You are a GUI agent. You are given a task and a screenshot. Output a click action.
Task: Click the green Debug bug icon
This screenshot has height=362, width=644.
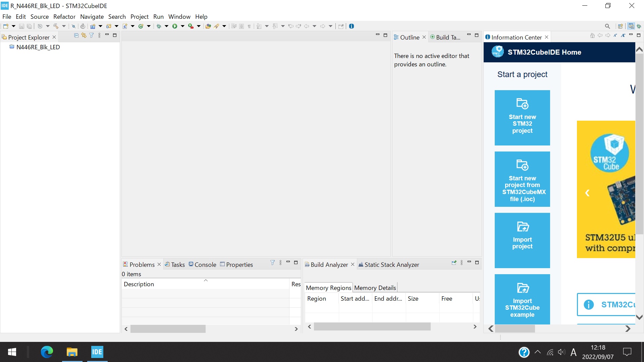click(159, 26)
